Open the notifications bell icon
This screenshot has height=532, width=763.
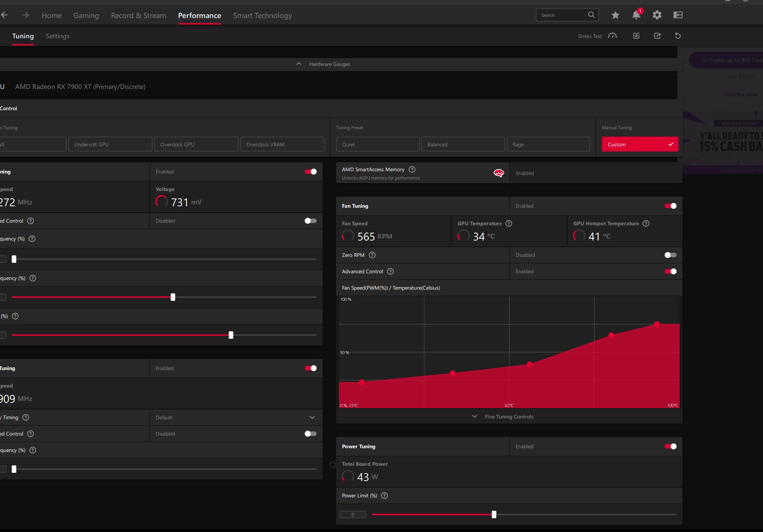pos(636,15)
